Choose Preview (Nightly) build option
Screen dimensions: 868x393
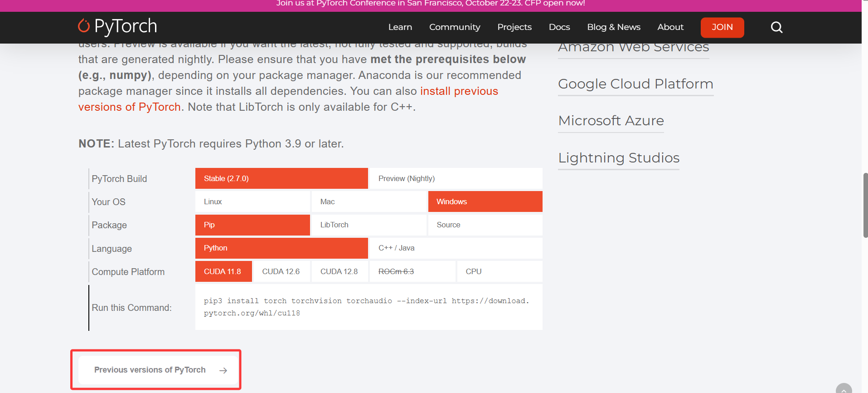pyautogui.click(x=456, y=178)
